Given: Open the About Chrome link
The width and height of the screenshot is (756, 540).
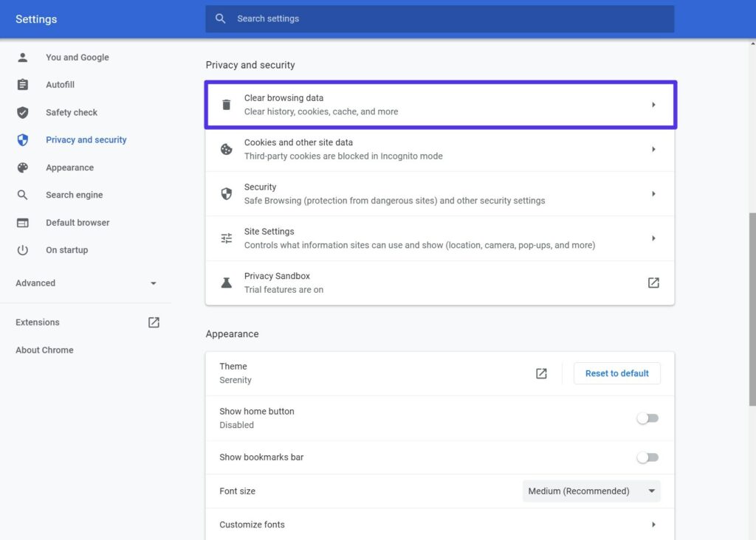Looking at the screenshot, I should [44, 350].
